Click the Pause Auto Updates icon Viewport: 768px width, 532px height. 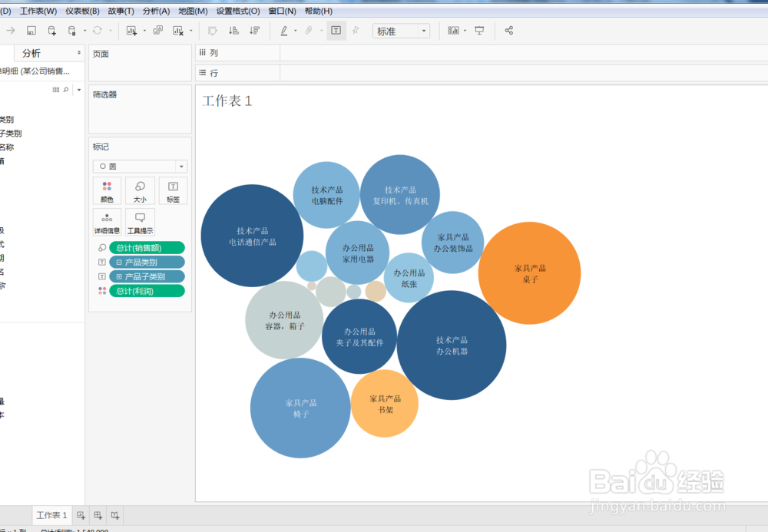(71, 31)
